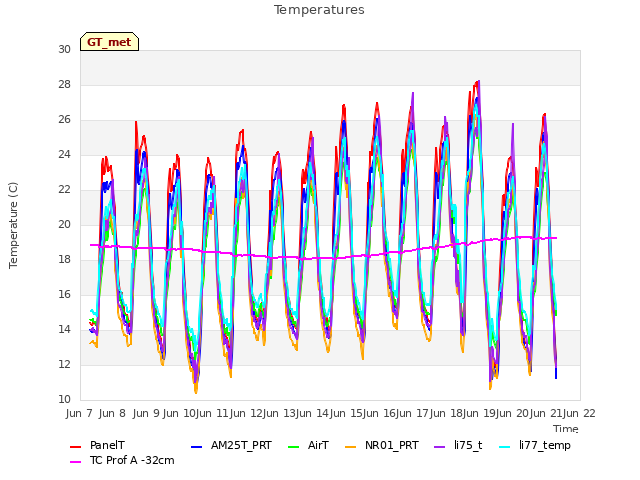This screenshot has width=640, height=480.
Task: Click the magenta TC Prof A legend marker
Action: click(x=76, y=462)
